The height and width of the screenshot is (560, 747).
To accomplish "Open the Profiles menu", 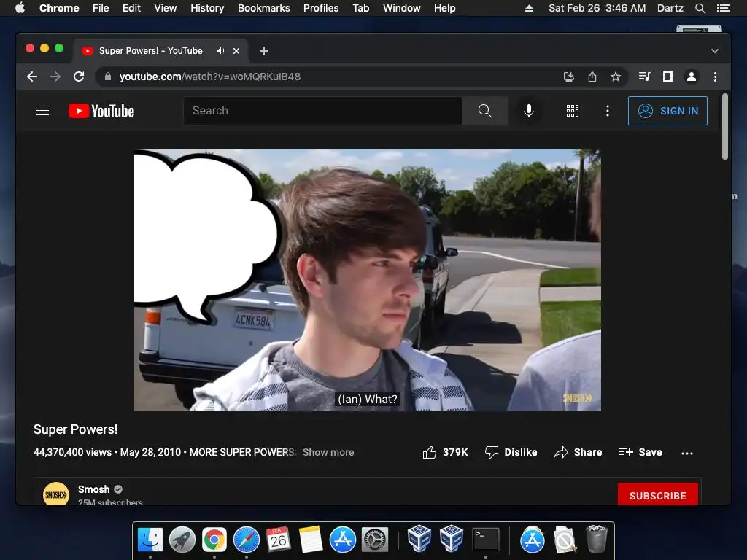I will (x=321, y=8).
